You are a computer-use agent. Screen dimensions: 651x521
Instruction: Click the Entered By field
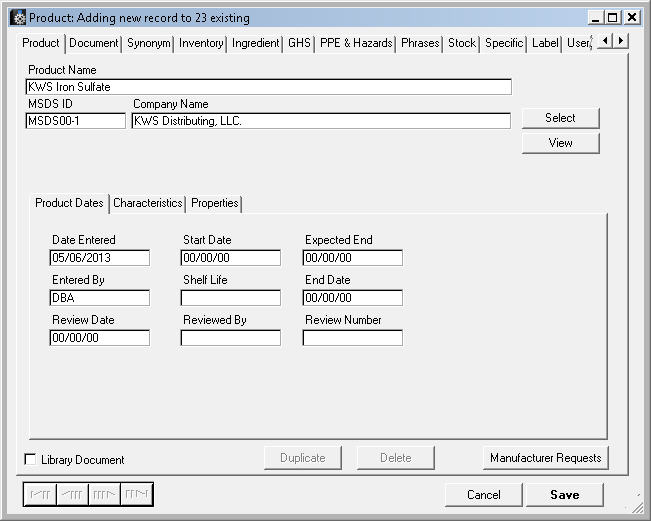99,298
